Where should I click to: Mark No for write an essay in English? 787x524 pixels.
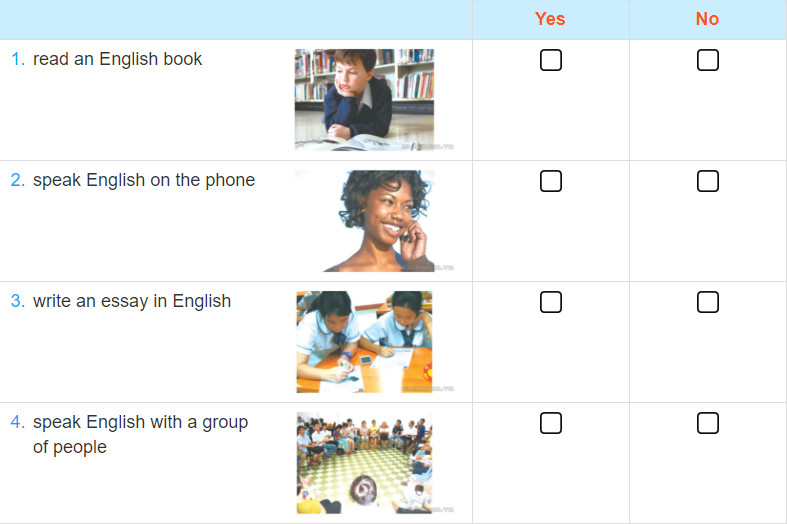tap(708, 302)
